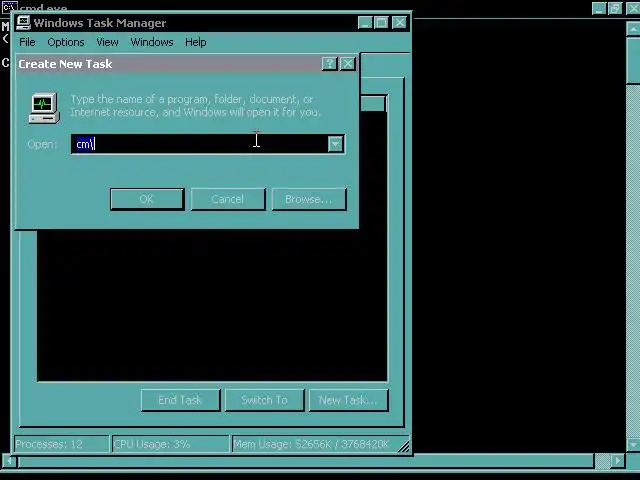Image resolution: width=640 pixels, height=480 pixels.
Task: Close the Windows Task Manager window
Action: tap(399, 22)
